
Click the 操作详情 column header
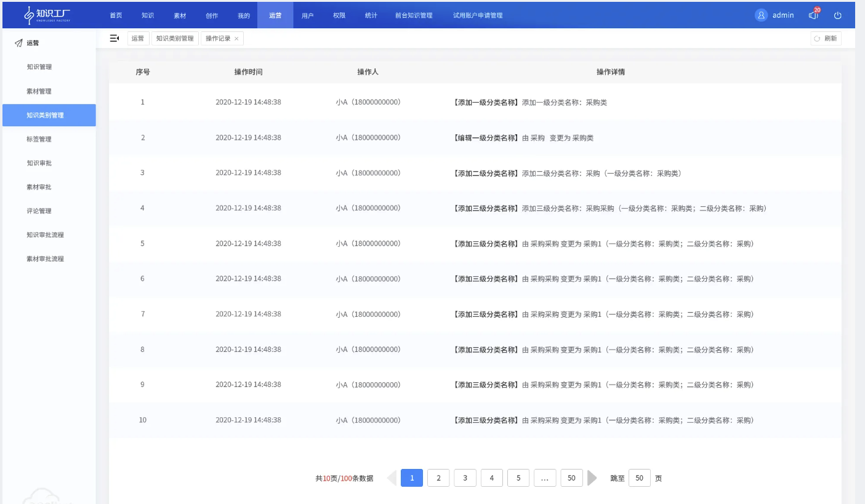click(611, 72)
